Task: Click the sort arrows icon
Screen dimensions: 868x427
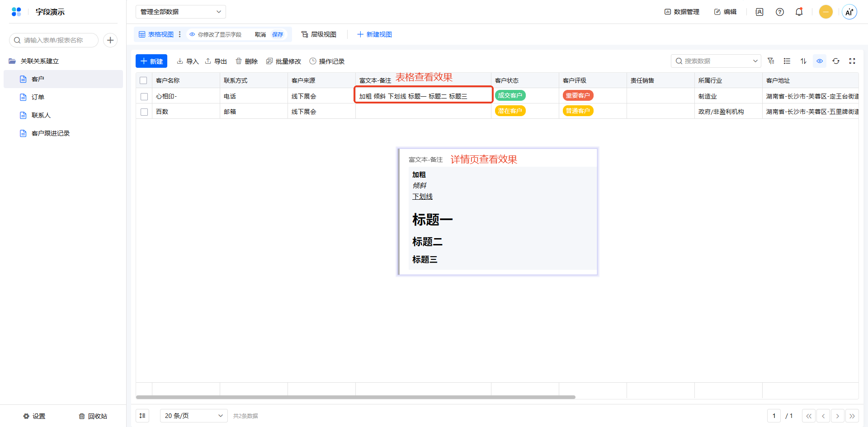Action: click(803, 61)
